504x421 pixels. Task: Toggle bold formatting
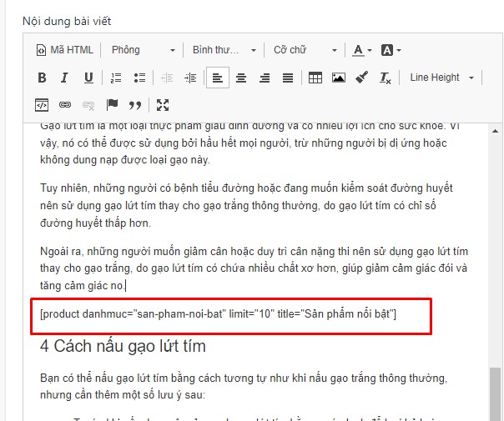pos(42,78)
